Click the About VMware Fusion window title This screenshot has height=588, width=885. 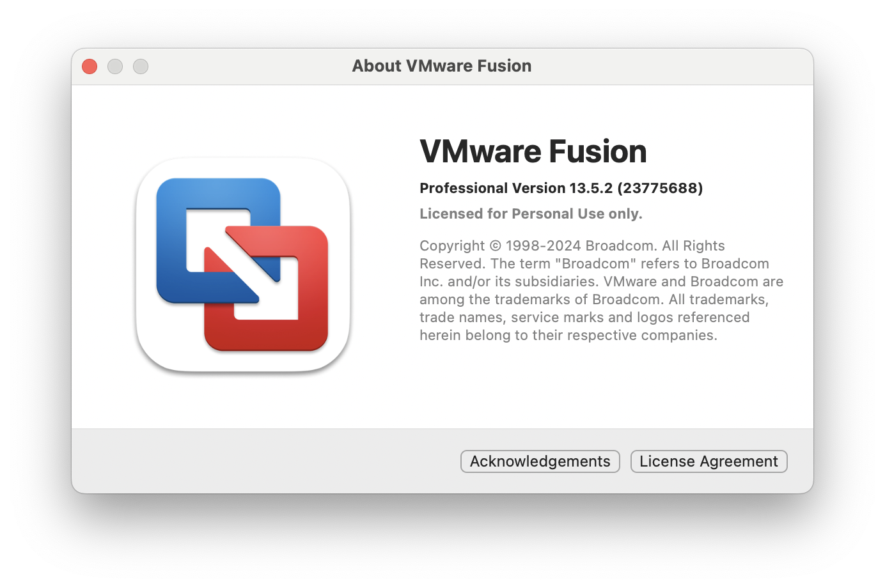(442, 66)
